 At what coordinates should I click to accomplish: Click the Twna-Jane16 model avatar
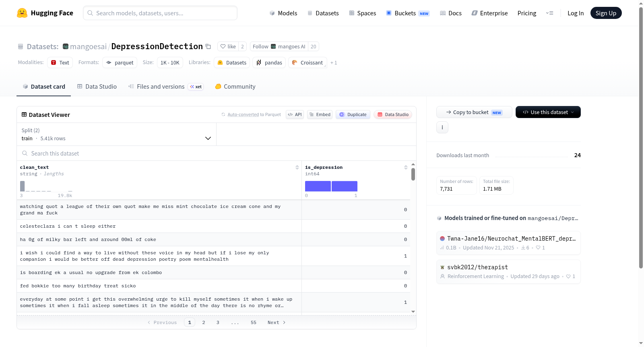pyautogui.click(x=442, y=239)
